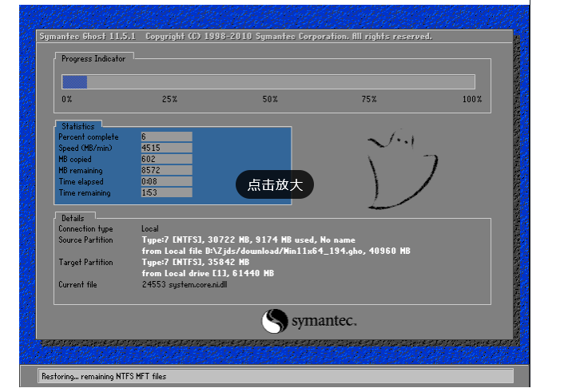The width and height of the screenshot is (564, 392).
Task: Click the 点击放大 zoom overlay button
Action: pyautogui.click(x=275, y=184)
